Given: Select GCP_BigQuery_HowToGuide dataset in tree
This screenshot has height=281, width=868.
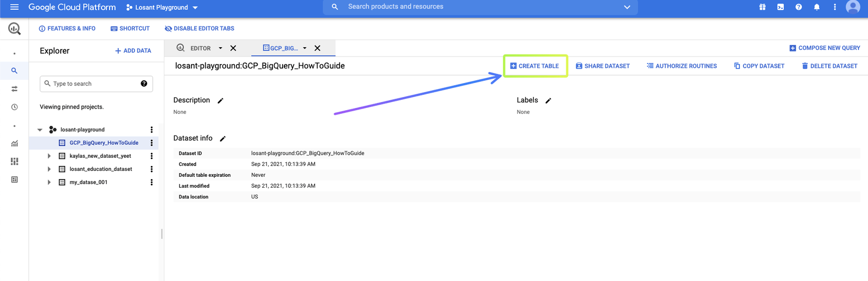Looking at the screenshot, I should (104, 143).
